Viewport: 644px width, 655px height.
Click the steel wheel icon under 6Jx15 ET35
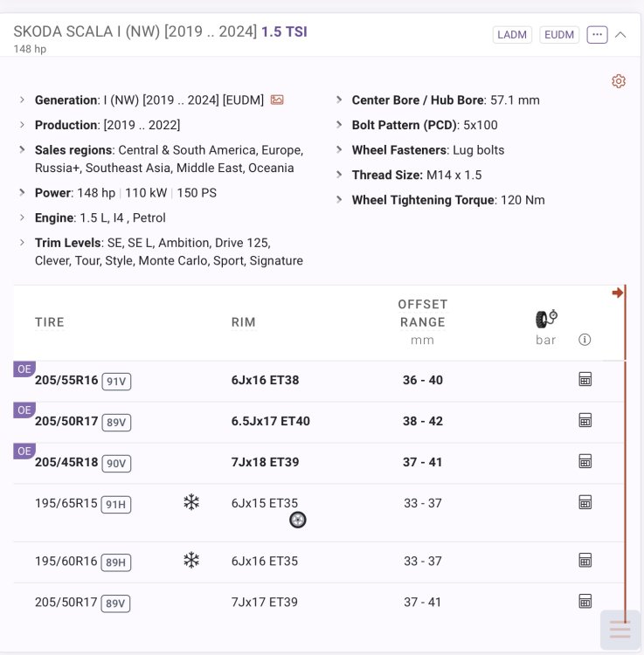(x=298, y=520)
